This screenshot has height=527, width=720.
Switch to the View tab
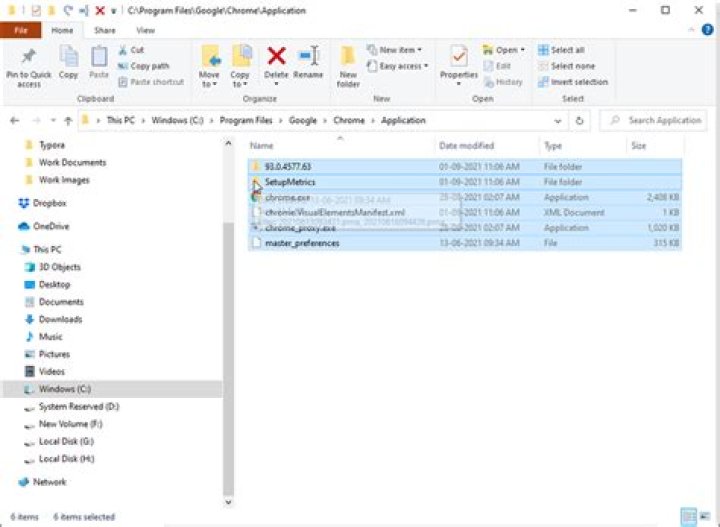pos(145,30)
